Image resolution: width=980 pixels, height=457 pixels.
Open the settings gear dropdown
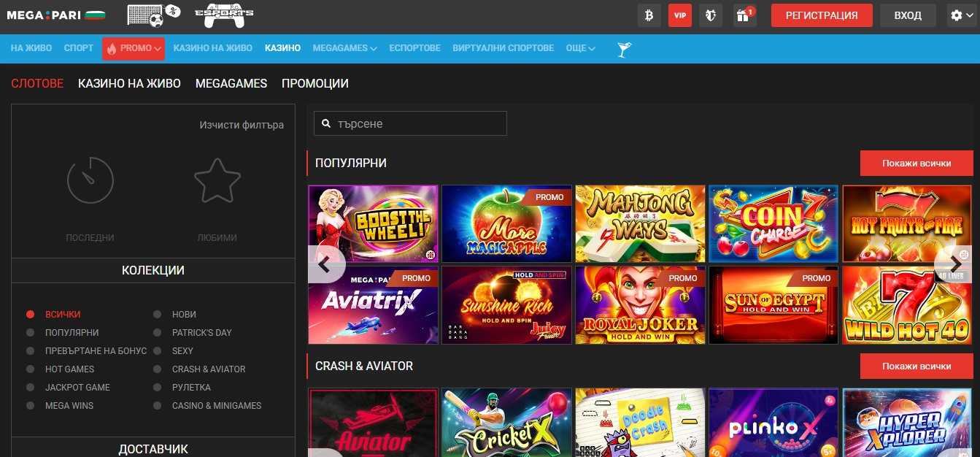(x=963, y=15)
